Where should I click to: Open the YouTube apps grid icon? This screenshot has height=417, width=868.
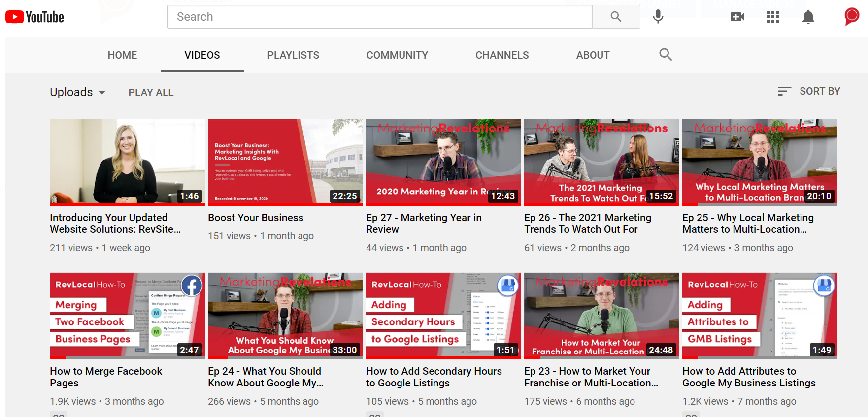773,17
